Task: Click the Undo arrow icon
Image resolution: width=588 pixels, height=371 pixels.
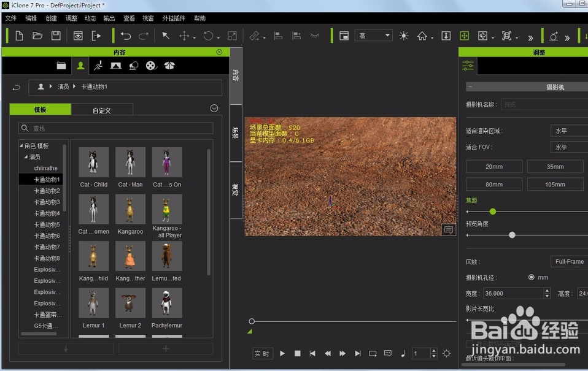Action: (x=126, y=36)
